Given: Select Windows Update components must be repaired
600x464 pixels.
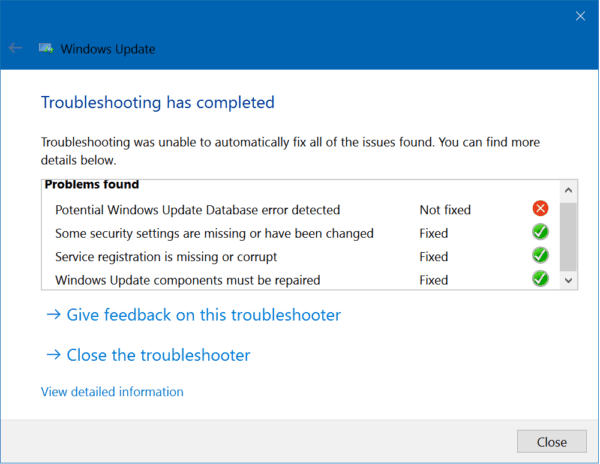Looking at the screenshot, I should pos(188,280).
